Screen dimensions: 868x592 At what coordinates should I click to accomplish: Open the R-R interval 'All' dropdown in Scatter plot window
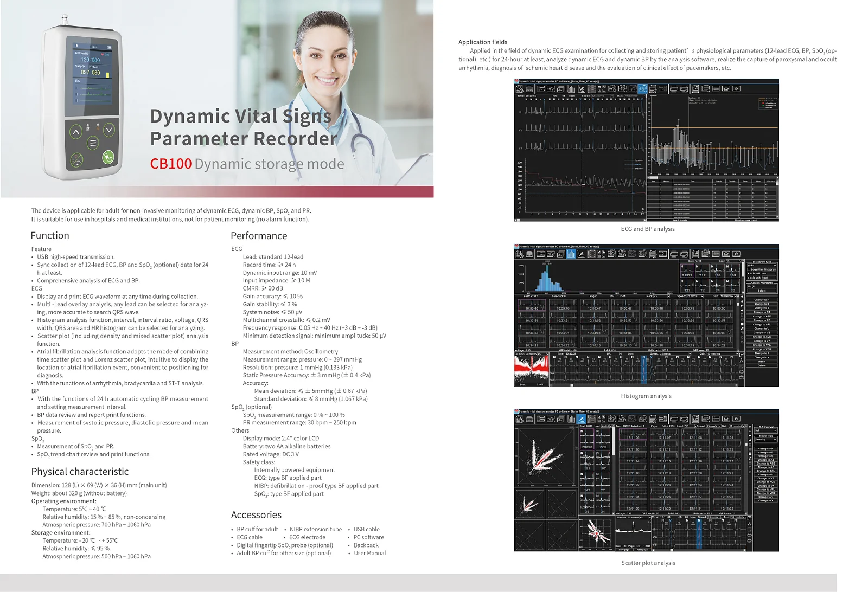coord(765,430)
